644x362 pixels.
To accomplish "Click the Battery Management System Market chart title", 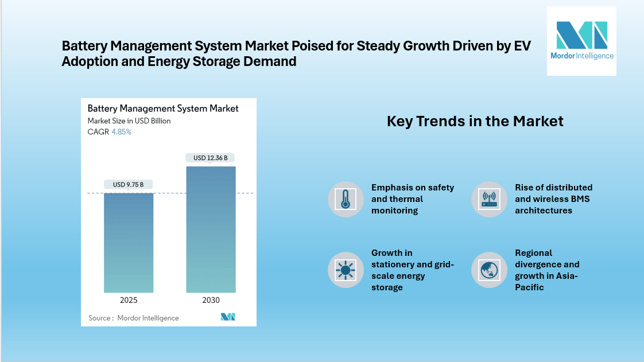I will click(163, 108).
